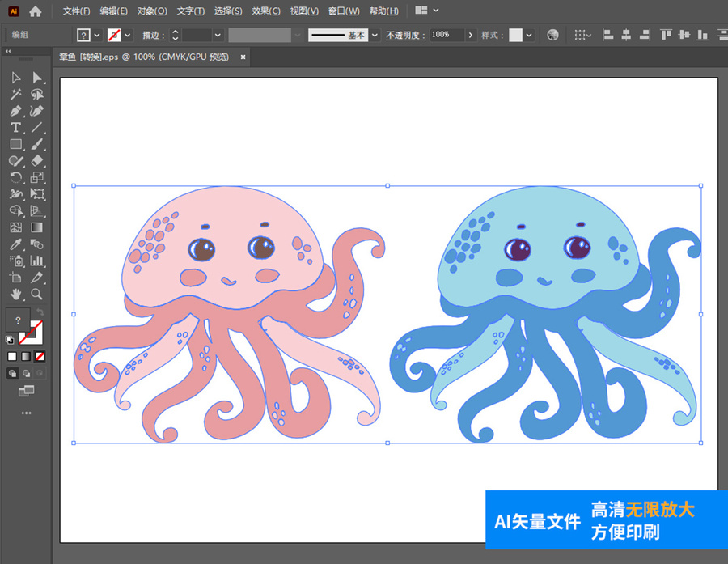Select the Mesh tool
Screen dimensions: 728x564
coord(15,227)
